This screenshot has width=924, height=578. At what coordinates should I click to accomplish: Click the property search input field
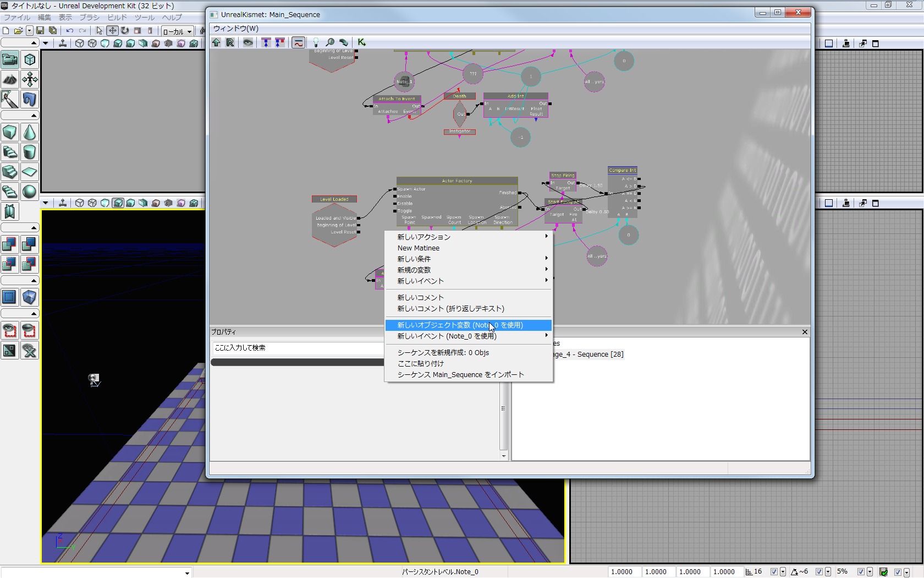tap(297, 348)
